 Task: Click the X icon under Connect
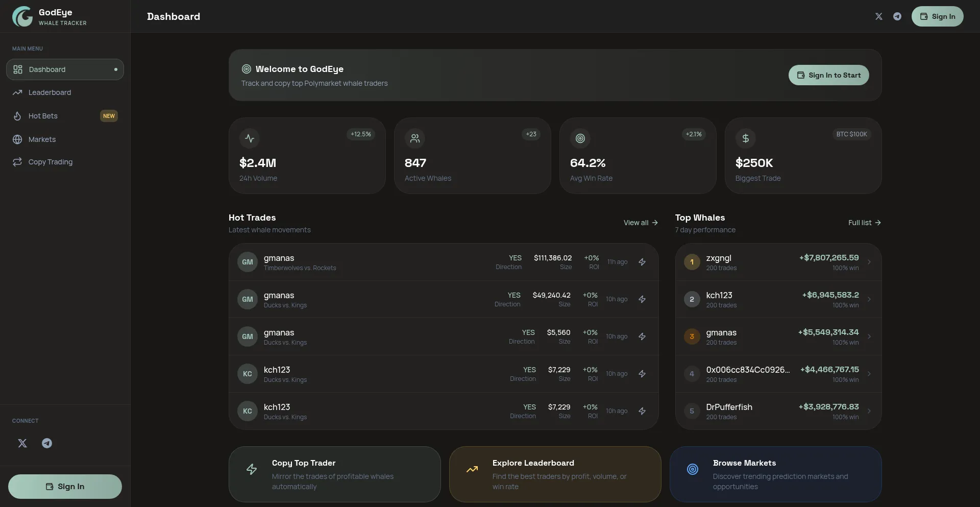pyautogui.click(x=22, y=443)
